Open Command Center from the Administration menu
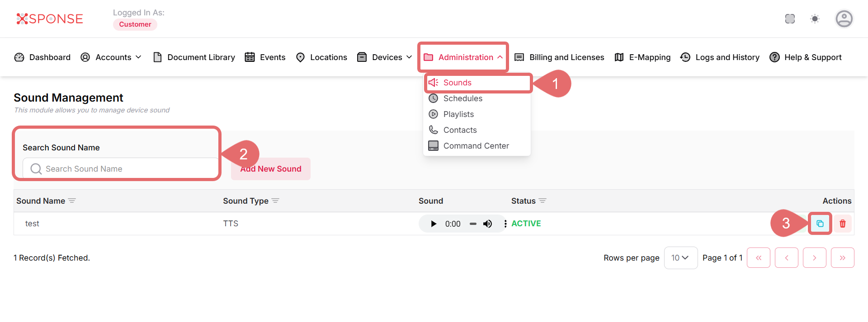868x322 pixels. [476, 146]
